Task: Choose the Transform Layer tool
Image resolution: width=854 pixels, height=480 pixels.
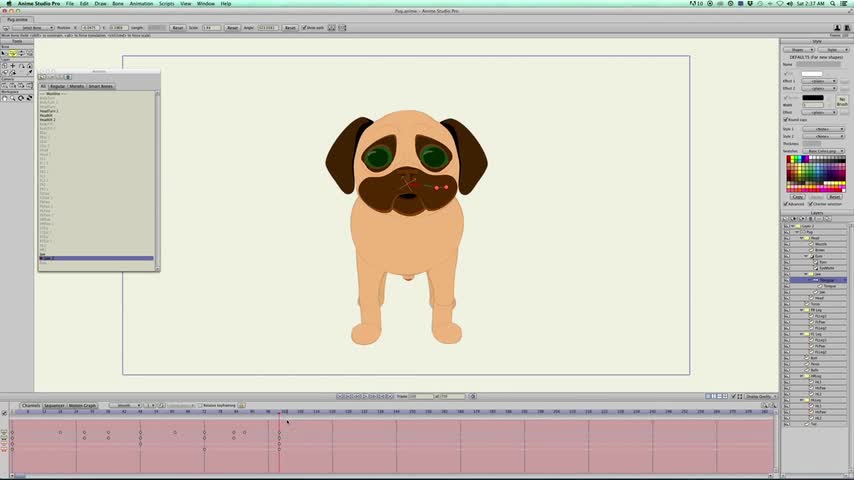Action: (5, 66)
